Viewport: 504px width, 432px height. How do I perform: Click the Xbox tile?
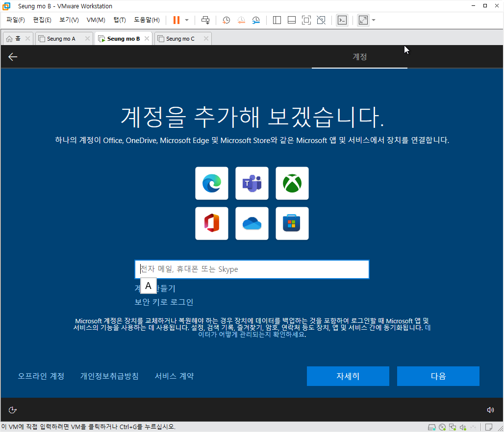(x=292, y=183)
